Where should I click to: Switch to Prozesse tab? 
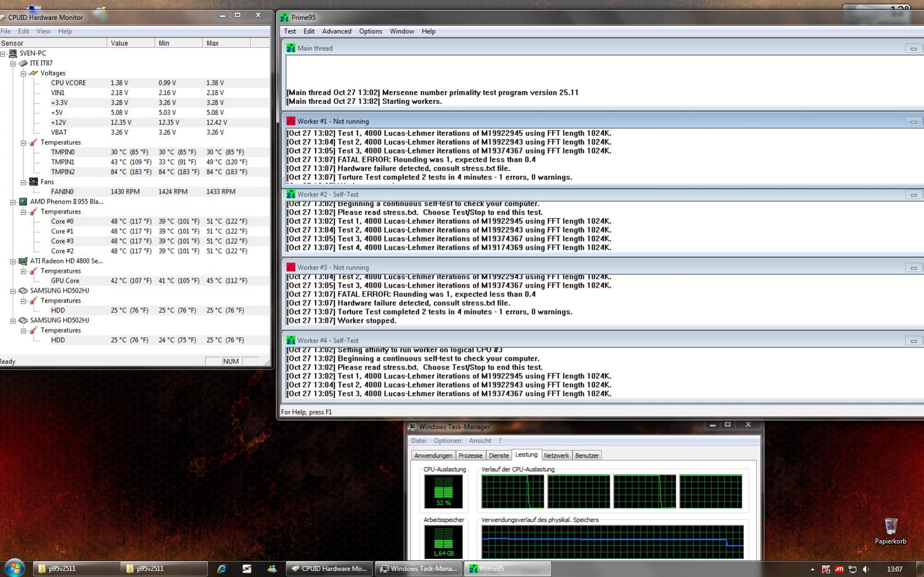point(471,455)
